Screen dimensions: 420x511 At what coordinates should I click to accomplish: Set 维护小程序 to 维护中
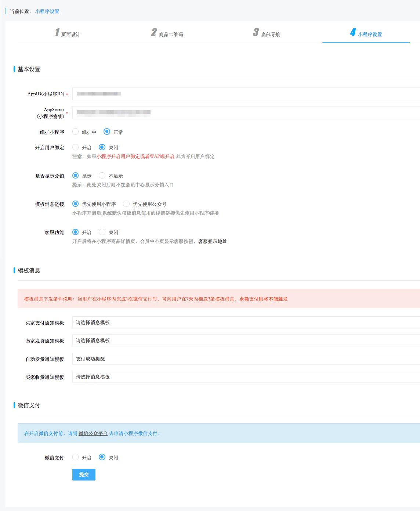[x=76, y=132]
